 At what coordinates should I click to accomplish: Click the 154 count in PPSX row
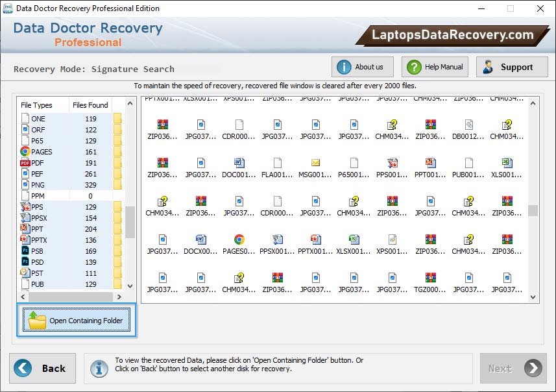pos(91,218)
